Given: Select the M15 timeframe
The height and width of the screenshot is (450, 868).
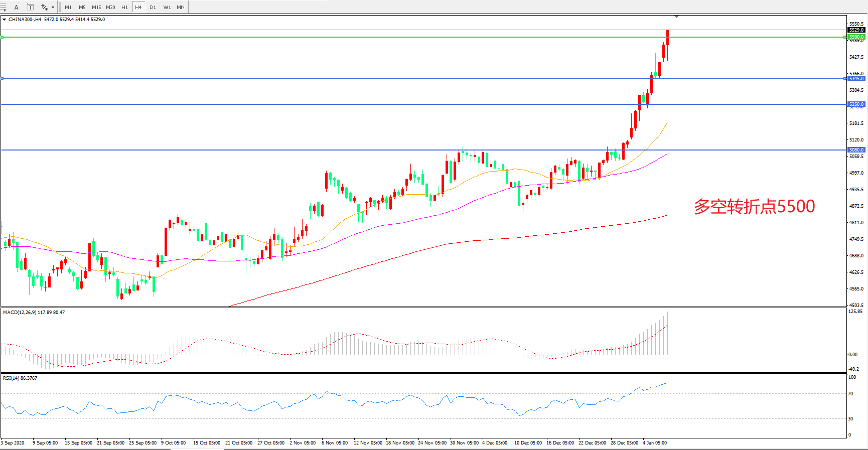Looking at the screenshot, I should [x=96, y=7].
